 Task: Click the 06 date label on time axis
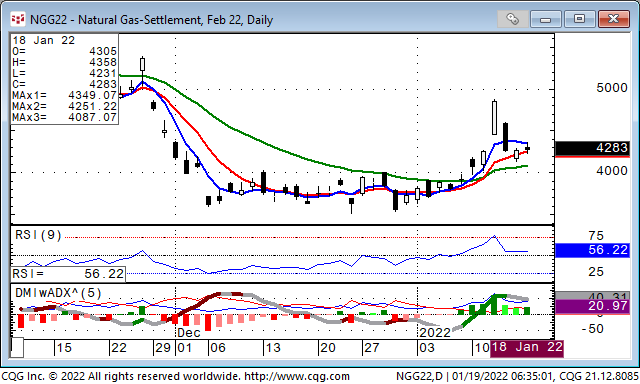[x=218, y=348]
